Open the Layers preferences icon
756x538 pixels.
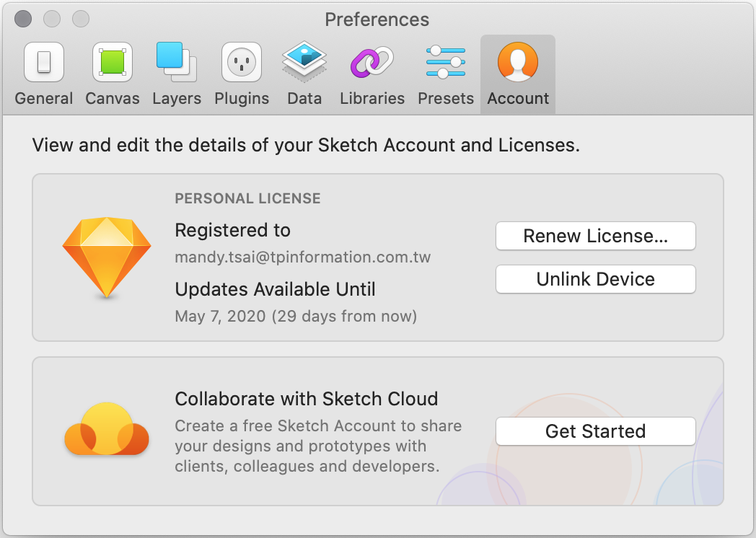(x=177, y=62)
